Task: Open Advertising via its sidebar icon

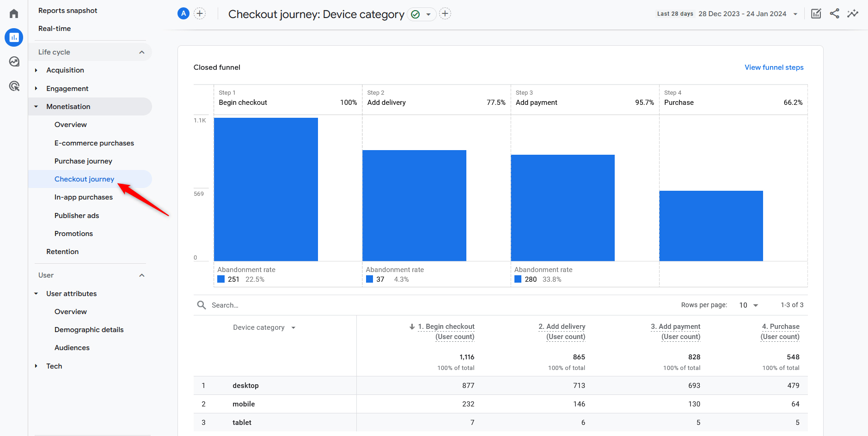Action: 13,86
